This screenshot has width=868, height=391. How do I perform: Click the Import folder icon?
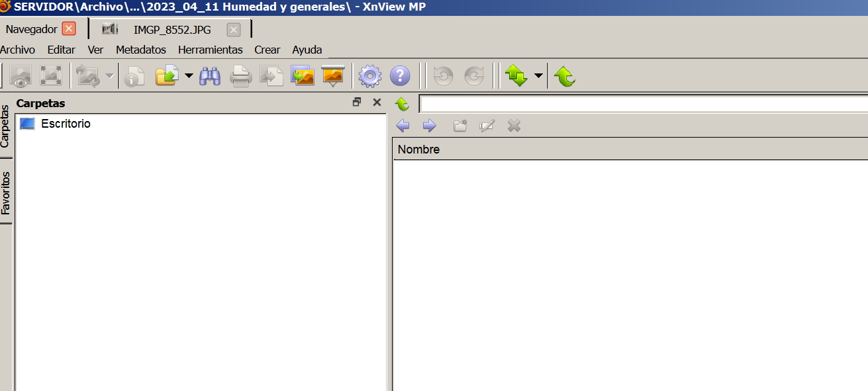coord(167,76)
